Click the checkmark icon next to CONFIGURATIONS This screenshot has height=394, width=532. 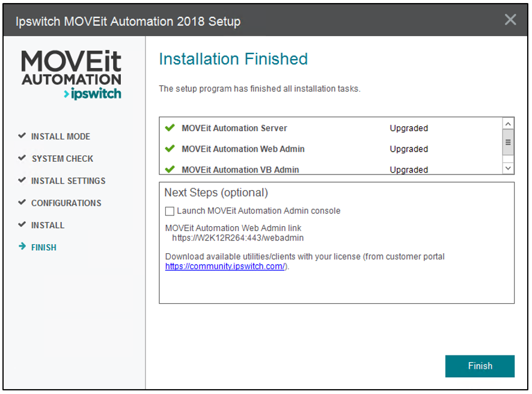click(x=22, y=203)
